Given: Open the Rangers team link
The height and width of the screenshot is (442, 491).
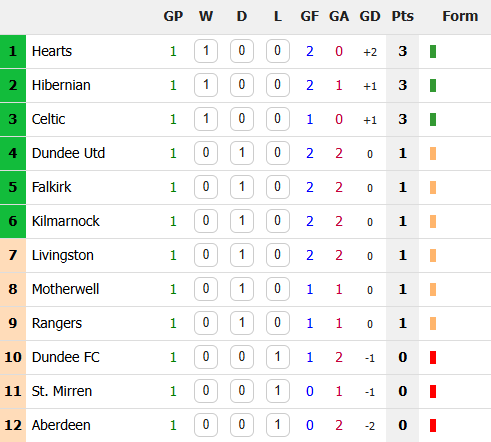Looking at the screenshot, I should [x=57, y=323].
